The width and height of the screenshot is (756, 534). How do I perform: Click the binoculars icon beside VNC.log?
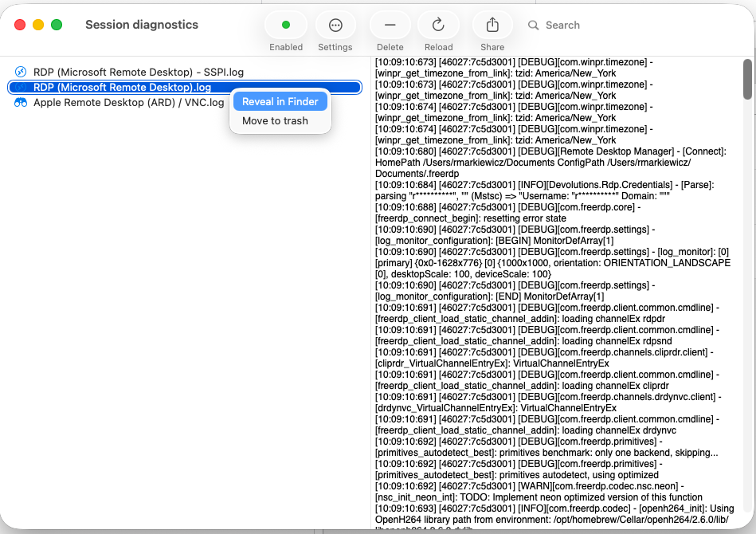20,103
